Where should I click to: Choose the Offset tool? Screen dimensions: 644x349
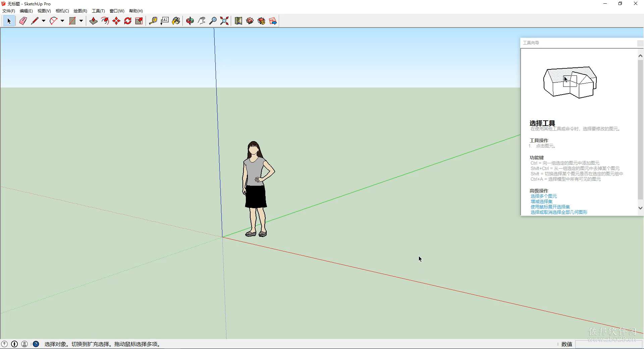tap(105, 21)
